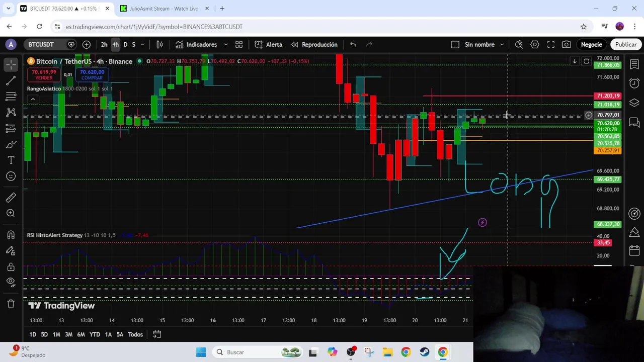Image resolution: width=644 pixels, height=362 pixels.
Task: Lock all drawing tools
Action: coord(11,267)
